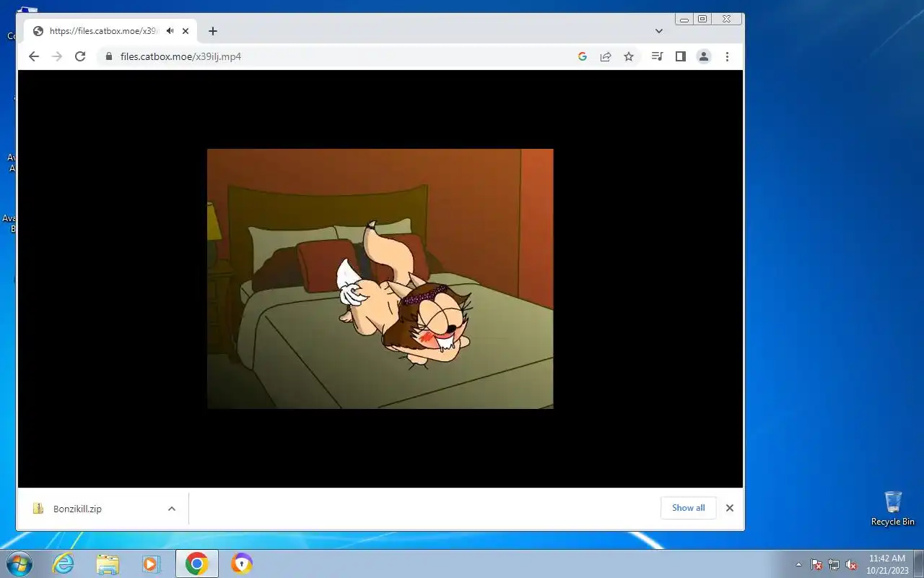Open Windows Explorer folder taskbar icon
The image size is (924, 578).
point(108,564)
